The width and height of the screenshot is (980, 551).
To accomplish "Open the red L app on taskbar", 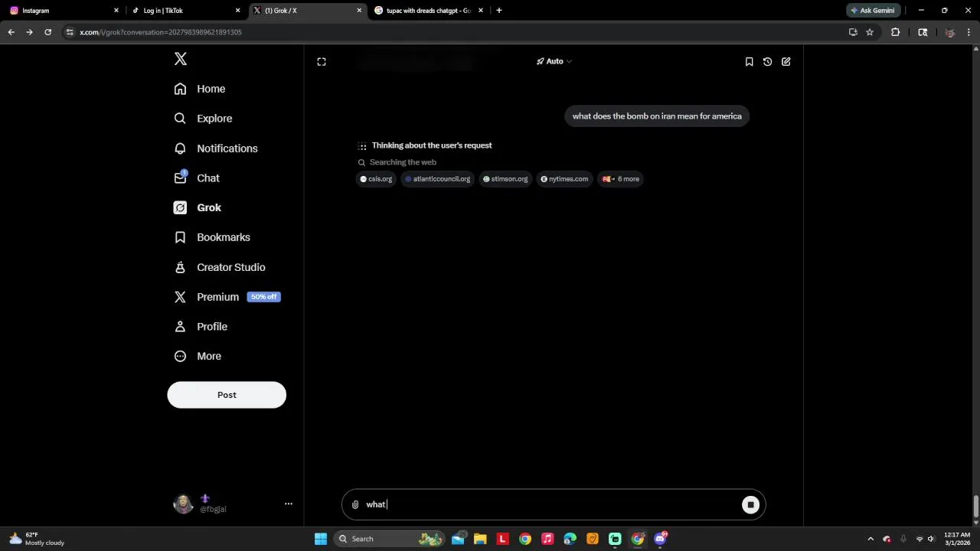I will (502, 539).
